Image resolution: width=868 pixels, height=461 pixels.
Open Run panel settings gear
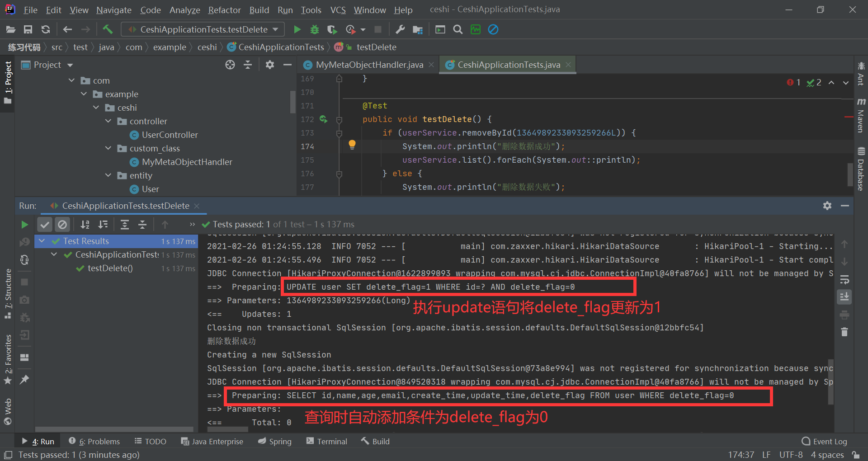[x=827, y=206]
